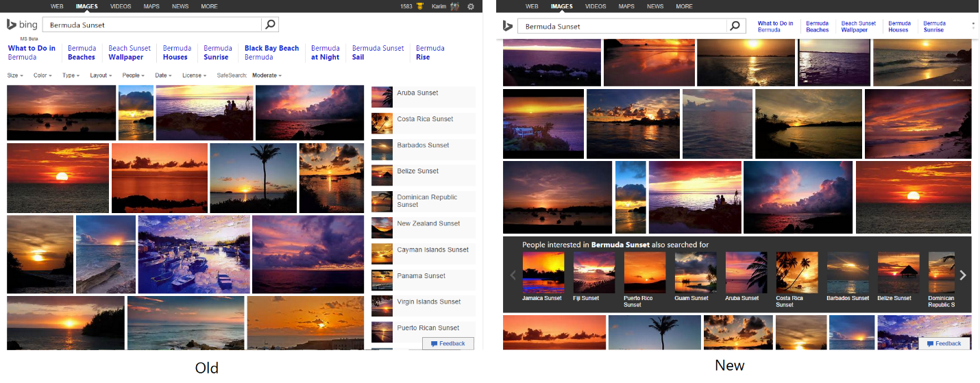Click Feedback button in the New layout
The height and width of the screenshot is (383, 980).
click(x=944, y=343)
